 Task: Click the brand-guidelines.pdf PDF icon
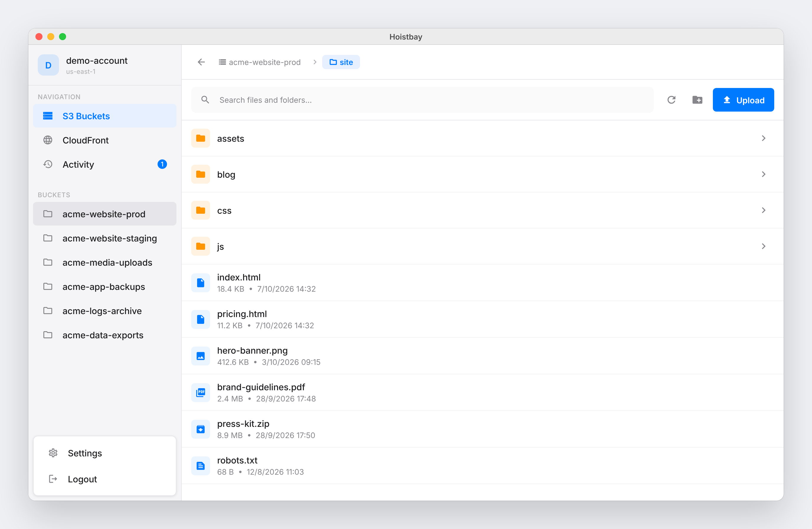click(x=201, y=393)
